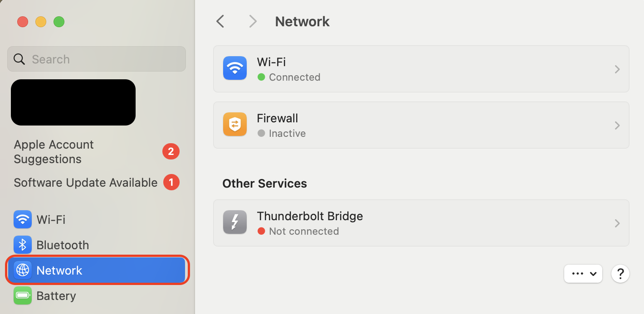Open the ellipsis actions dropdown
The image size is (644, 314).
[x=583, y=274]
